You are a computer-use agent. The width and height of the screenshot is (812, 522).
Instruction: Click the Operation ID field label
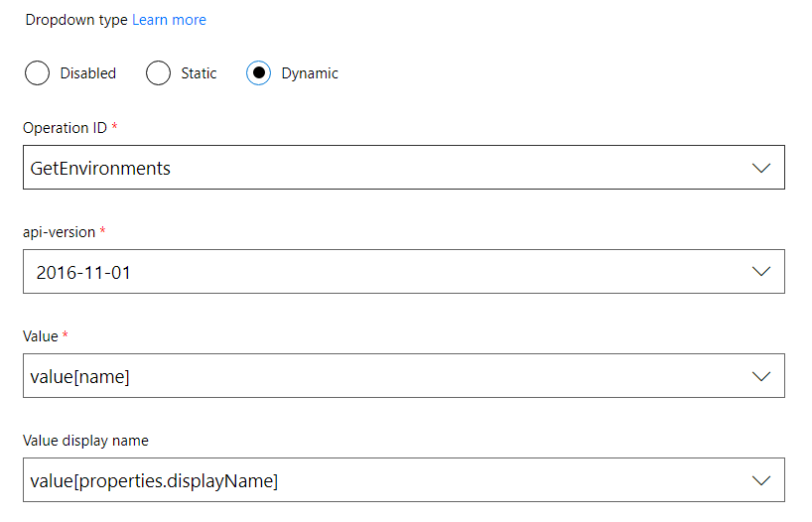coord(65,128)
